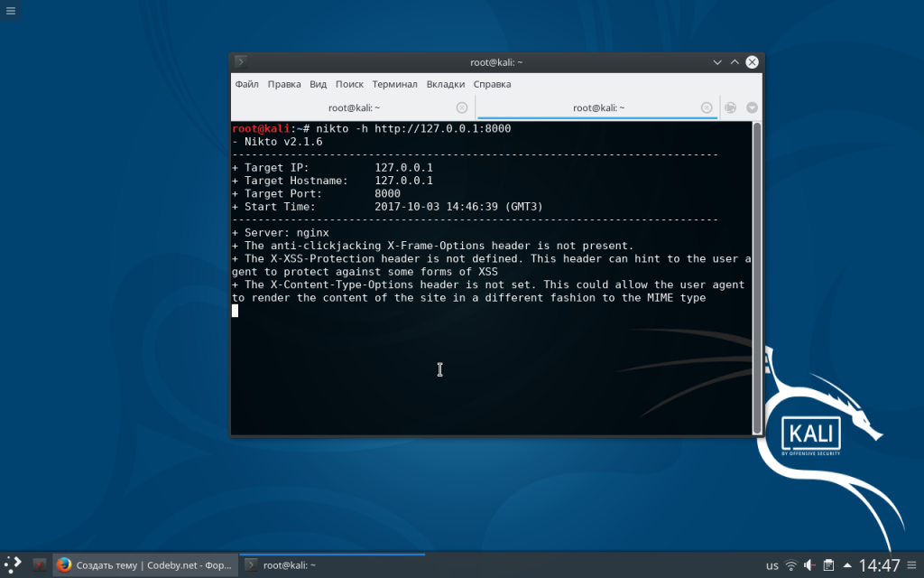Open the desktop toolbox icon at top-left
924x578 pixels.
pos(9,10)
